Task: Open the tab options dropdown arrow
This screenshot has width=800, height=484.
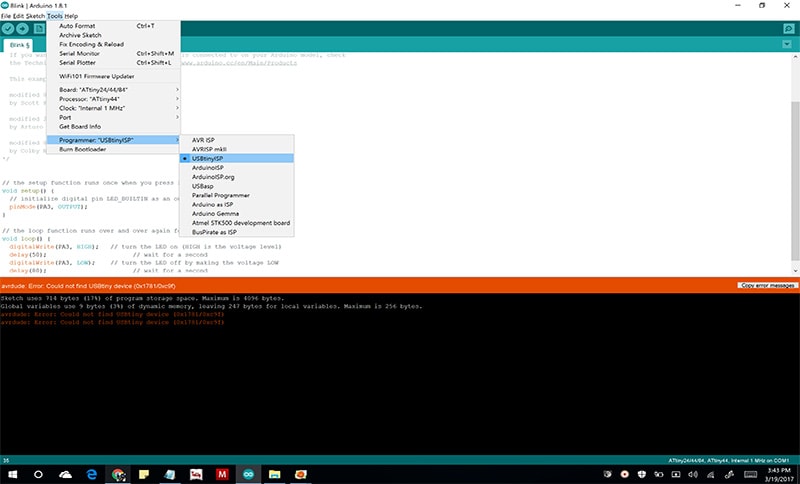Action: tap(787, 44)
